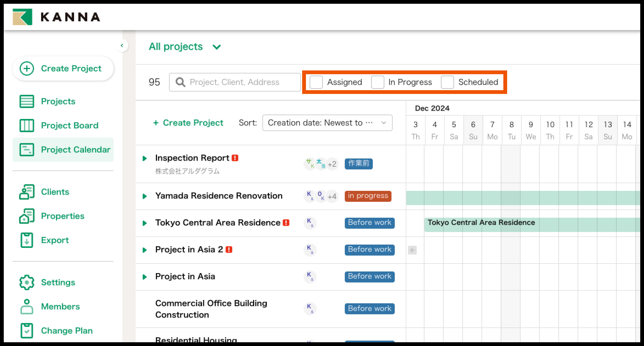
Task: Go to the Project Board menu item
Action: click(x=69, y=125)
